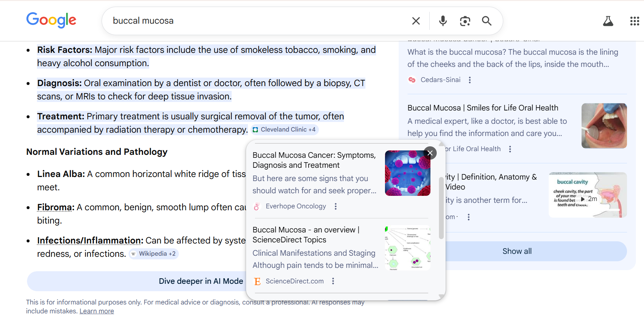This screenshot has height=320, width=644.
Task: Click the Everhope Oncology favicon
Action: [x=257, y=206]
